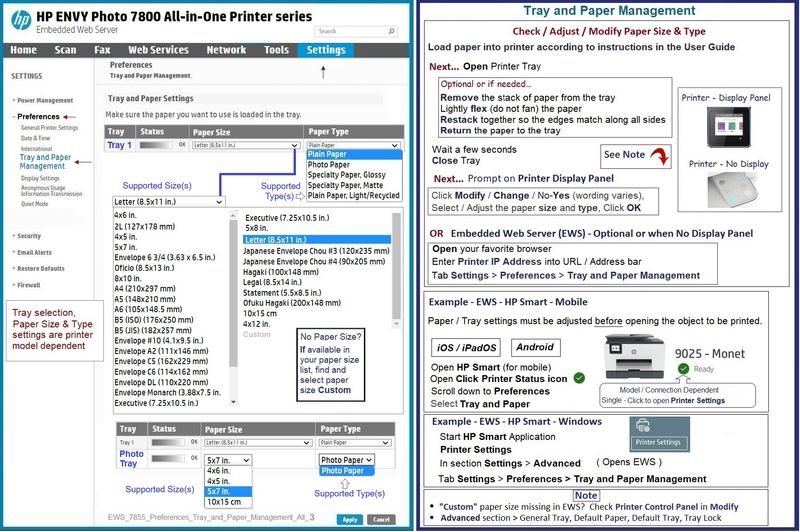Choose Specialty Paper, Glossy
Image resolution: width=800 pixels, height=532 pixels.
346,174
